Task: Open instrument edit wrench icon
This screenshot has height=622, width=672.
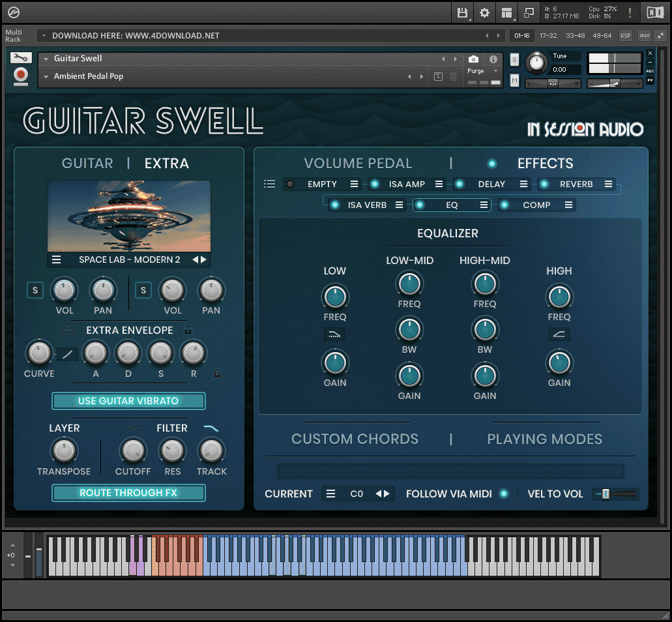Action: coord(21,58)
